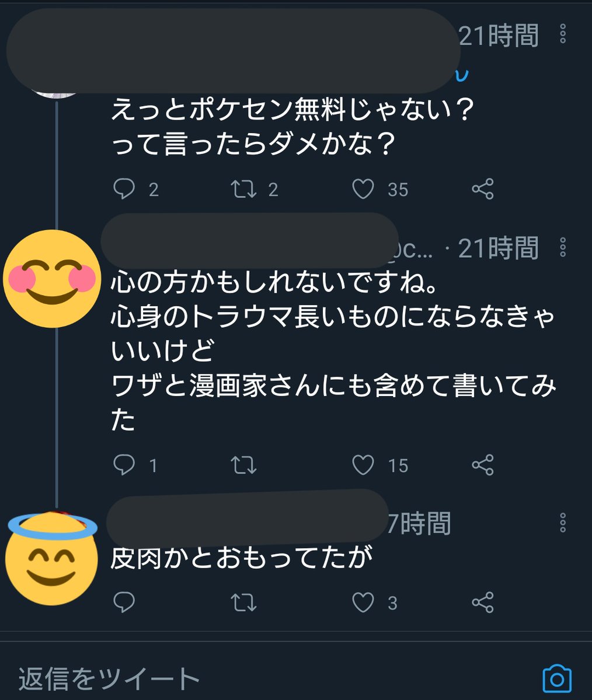Retweet the 心の方かもしれない tweet

(x=243, y=465)
